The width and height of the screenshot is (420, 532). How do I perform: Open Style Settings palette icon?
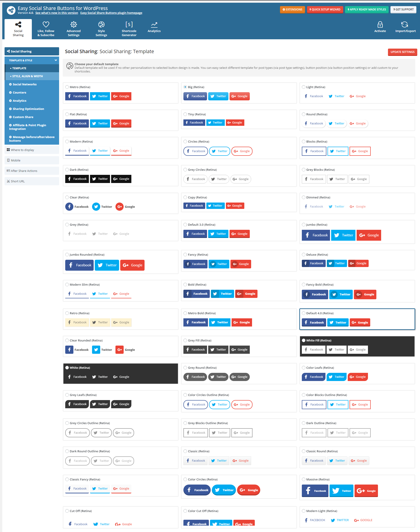(101, 25)
